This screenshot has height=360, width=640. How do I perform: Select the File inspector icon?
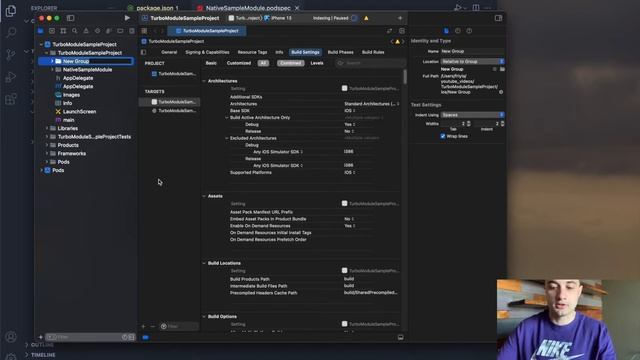pyautogui.click(x=446, y=31)
